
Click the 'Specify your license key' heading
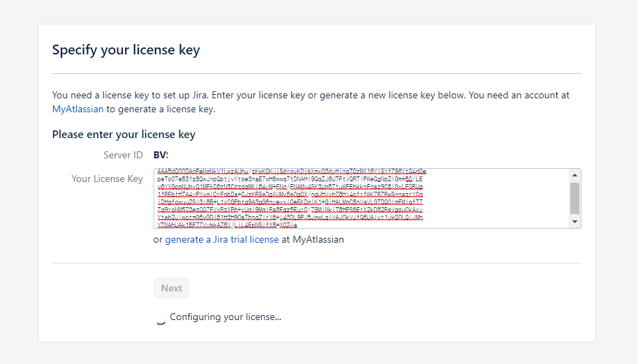pos(126,50)
